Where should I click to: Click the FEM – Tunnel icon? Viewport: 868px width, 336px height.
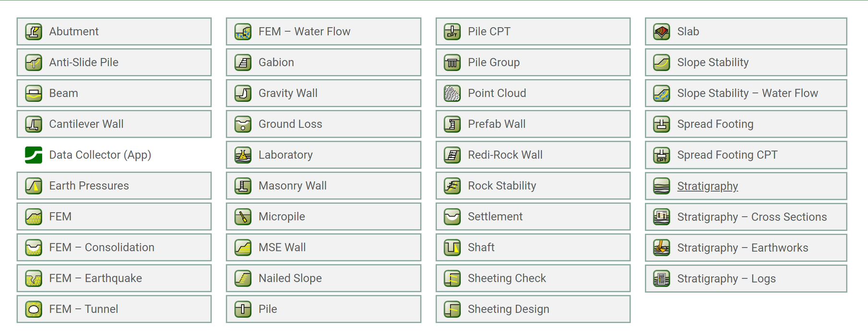pyautogui.click(x=34, y=309)
